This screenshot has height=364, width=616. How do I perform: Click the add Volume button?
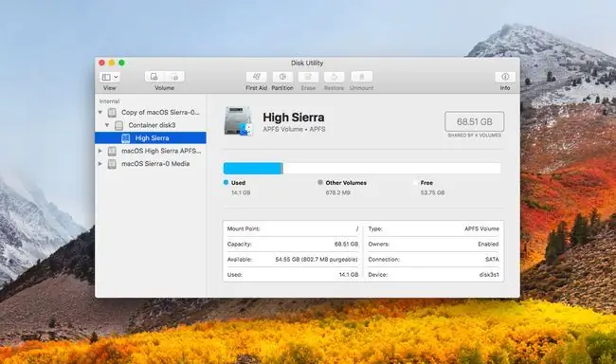[154, 77]
